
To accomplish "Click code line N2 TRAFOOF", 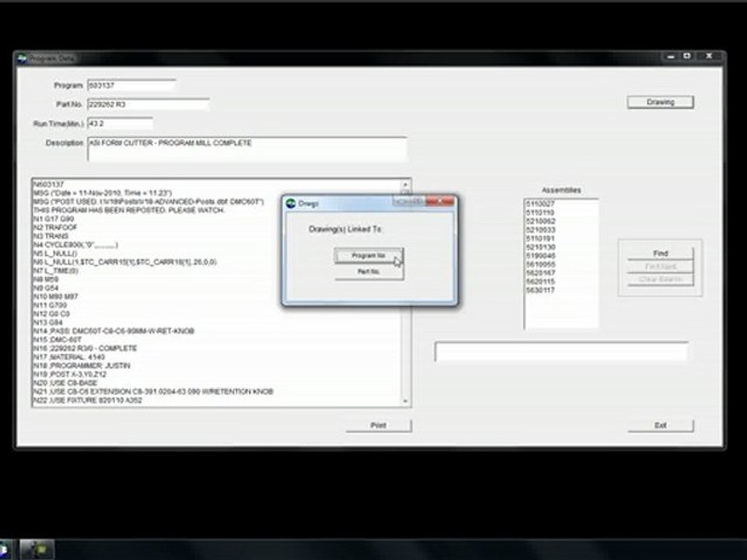I will coord(54,228).
